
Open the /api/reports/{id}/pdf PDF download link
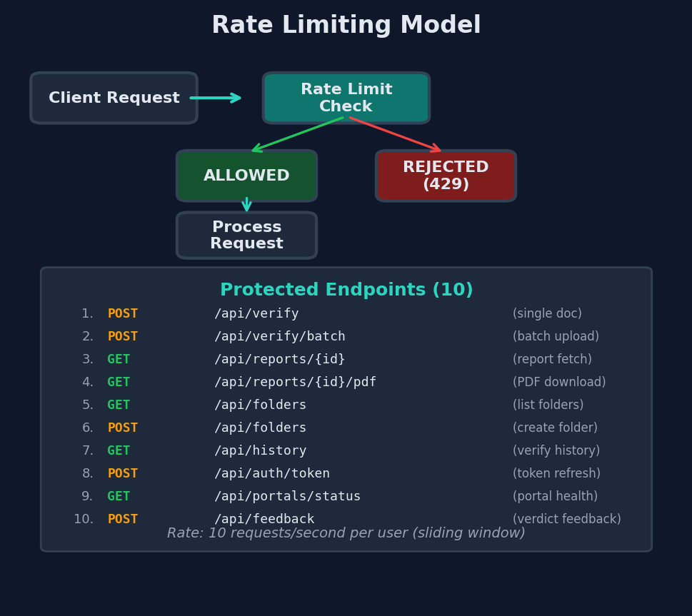click(295, 381)
